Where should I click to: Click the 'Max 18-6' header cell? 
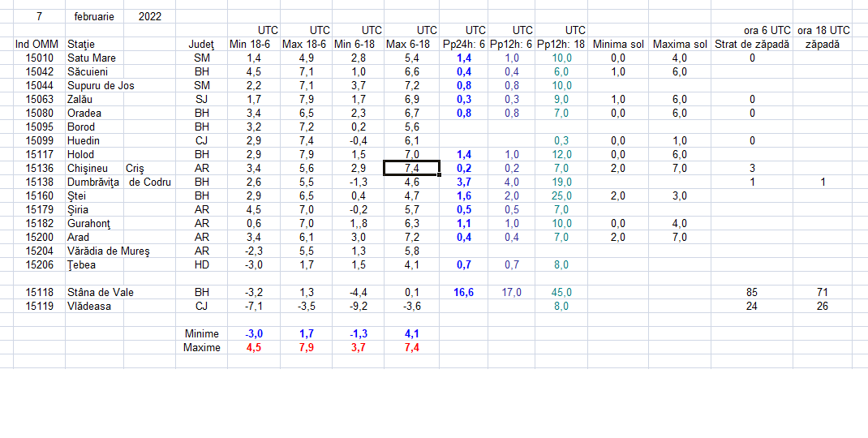pos(306,45)
